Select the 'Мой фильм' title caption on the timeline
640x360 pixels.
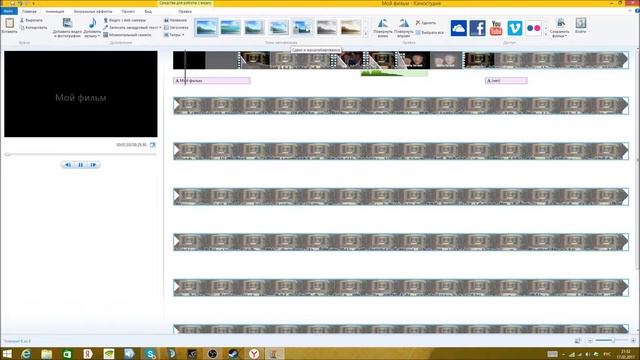click(x=212, y=81)
